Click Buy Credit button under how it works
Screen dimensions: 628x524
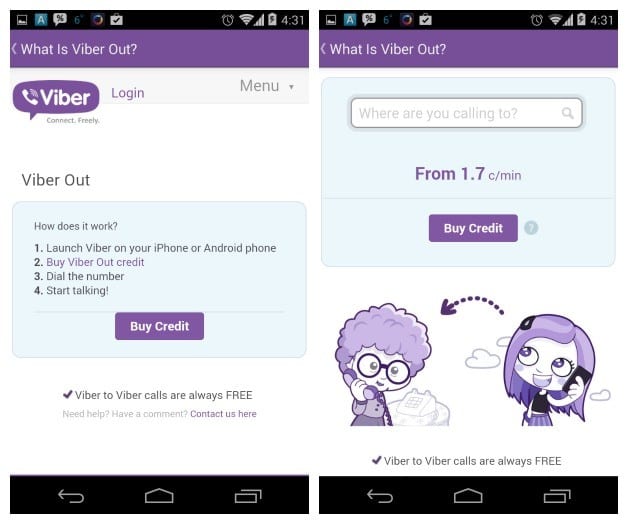click(159, 326)
